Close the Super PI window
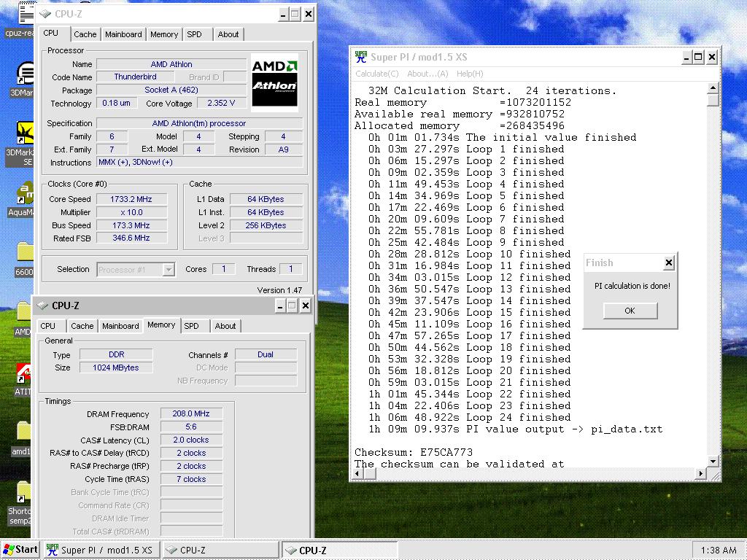The width and height of the screenshot is (747, 560). [712, 57]
